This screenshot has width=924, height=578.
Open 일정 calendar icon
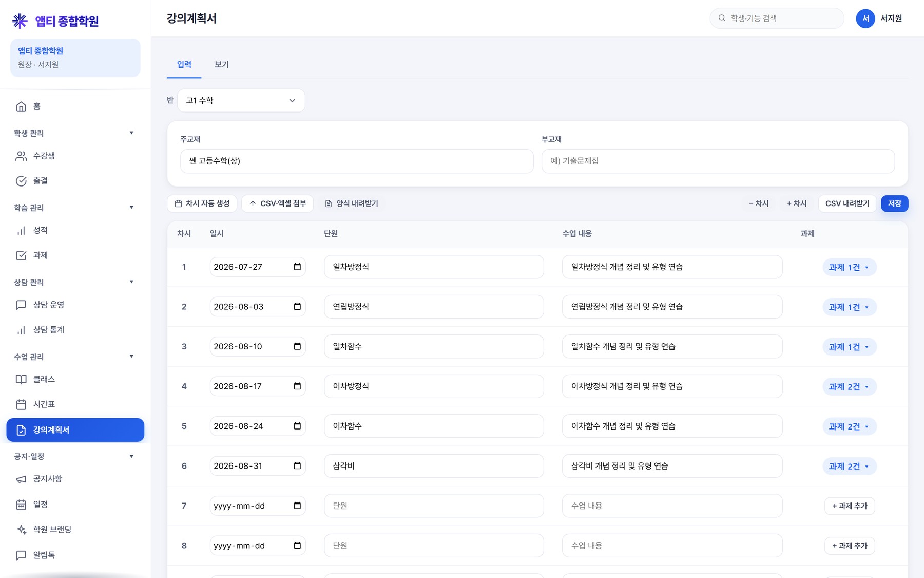click(x=21, y=505)
